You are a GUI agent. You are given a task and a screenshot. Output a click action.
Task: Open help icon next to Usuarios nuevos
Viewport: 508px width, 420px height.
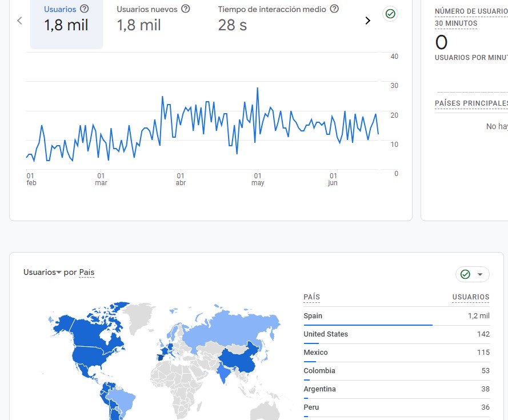185,9
